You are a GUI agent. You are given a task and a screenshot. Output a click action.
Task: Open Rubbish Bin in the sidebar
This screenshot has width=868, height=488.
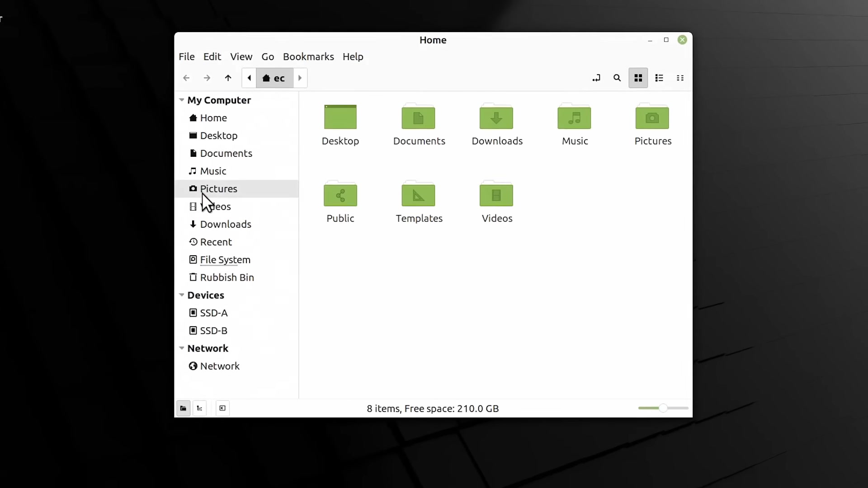(236, 277)
